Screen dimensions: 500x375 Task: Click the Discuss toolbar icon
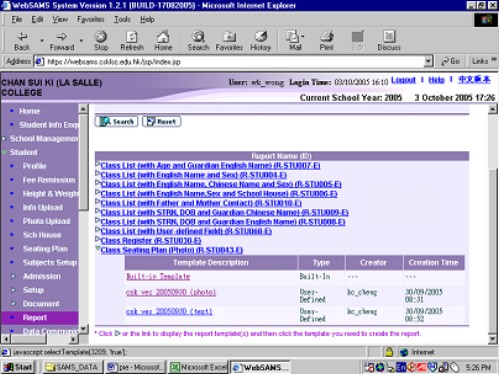coord(389,41)
